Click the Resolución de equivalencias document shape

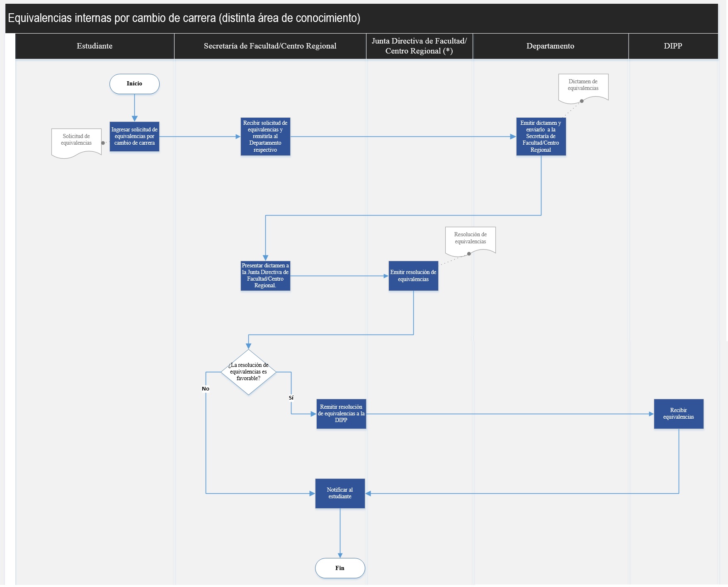tap(470, 239)
